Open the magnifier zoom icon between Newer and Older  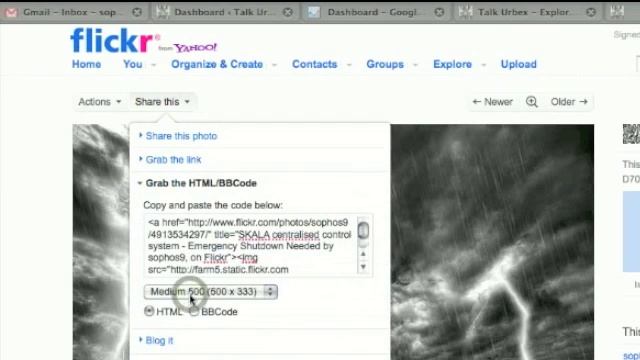click(531, 102)
